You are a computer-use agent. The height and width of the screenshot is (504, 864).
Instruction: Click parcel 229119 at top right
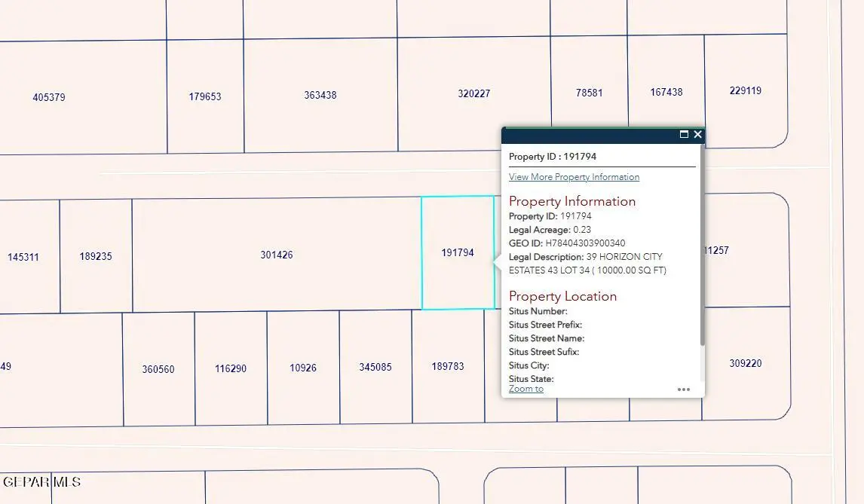coord(745,90)
